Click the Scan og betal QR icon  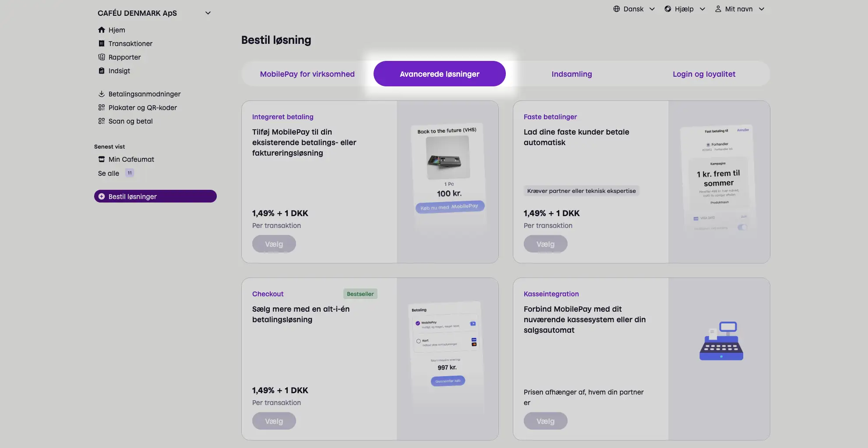(x=102, y=121)
